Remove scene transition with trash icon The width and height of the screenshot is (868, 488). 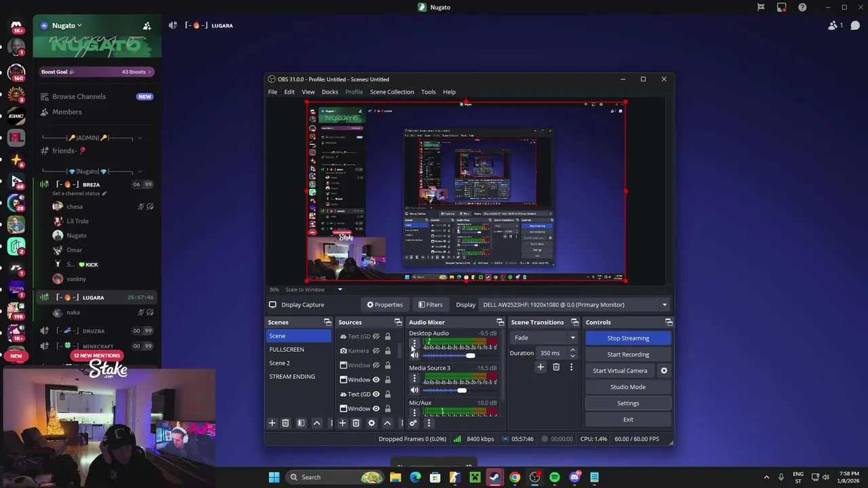pos(556,367)
